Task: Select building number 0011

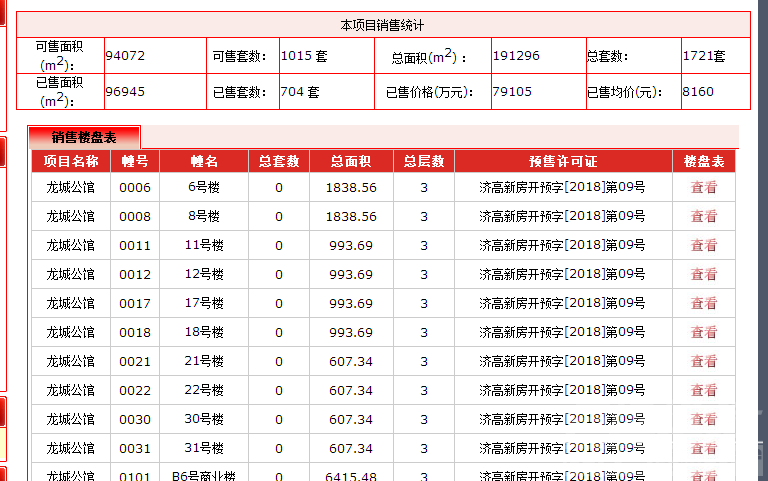Action: coord(135,245)
